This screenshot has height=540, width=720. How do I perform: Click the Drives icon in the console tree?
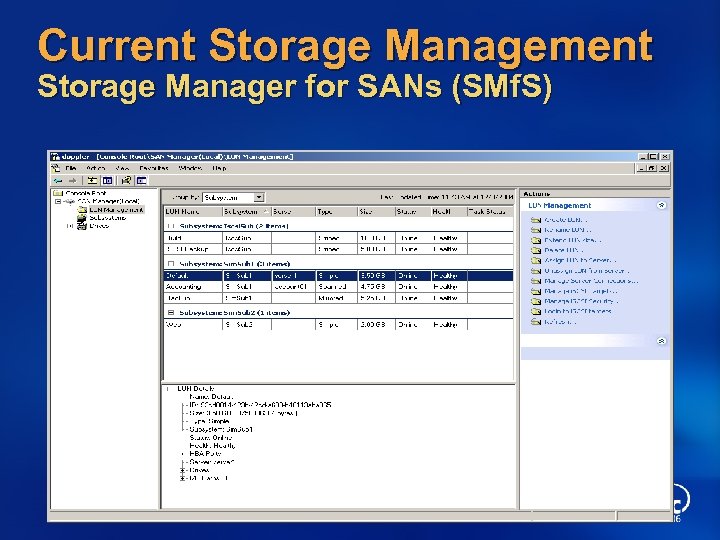coord(82,226)
